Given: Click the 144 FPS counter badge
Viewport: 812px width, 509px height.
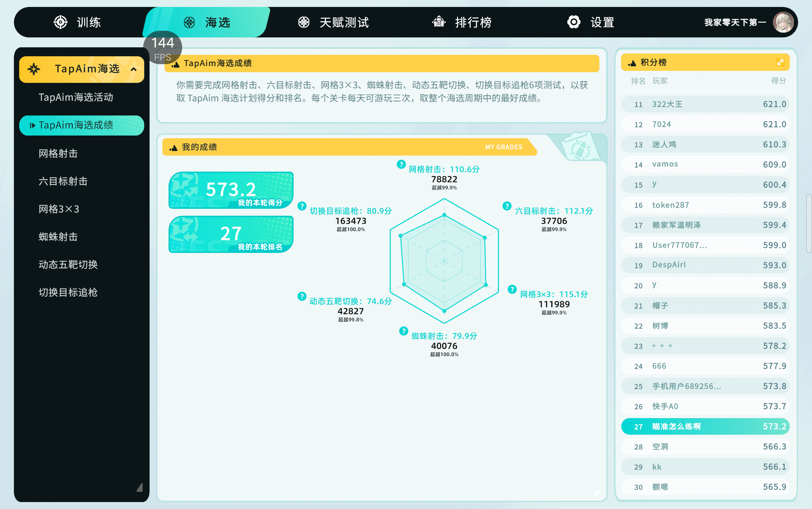Looking at the screenshot, I should click(162, 48).
